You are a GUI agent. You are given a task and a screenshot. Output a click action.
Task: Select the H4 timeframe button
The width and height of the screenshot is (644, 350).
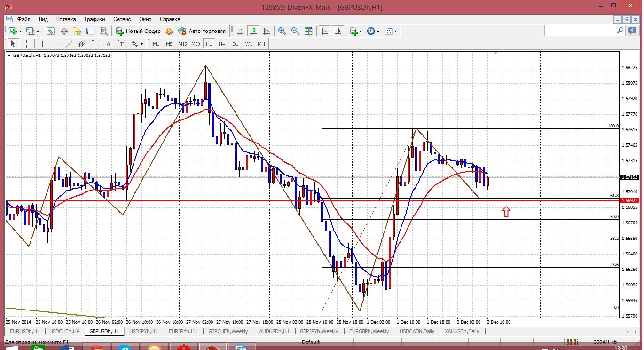[x=222, y=44]
